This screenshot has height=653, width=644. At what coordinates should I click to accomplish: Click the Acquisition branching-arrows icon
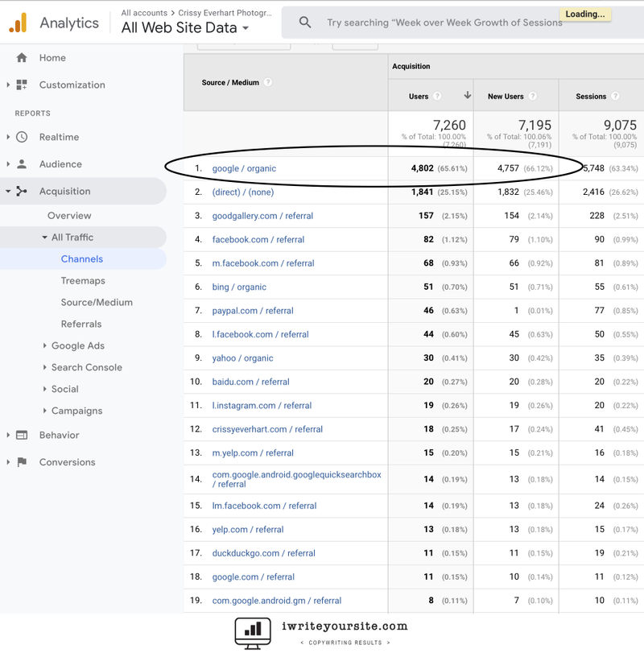tap(22, 191)
